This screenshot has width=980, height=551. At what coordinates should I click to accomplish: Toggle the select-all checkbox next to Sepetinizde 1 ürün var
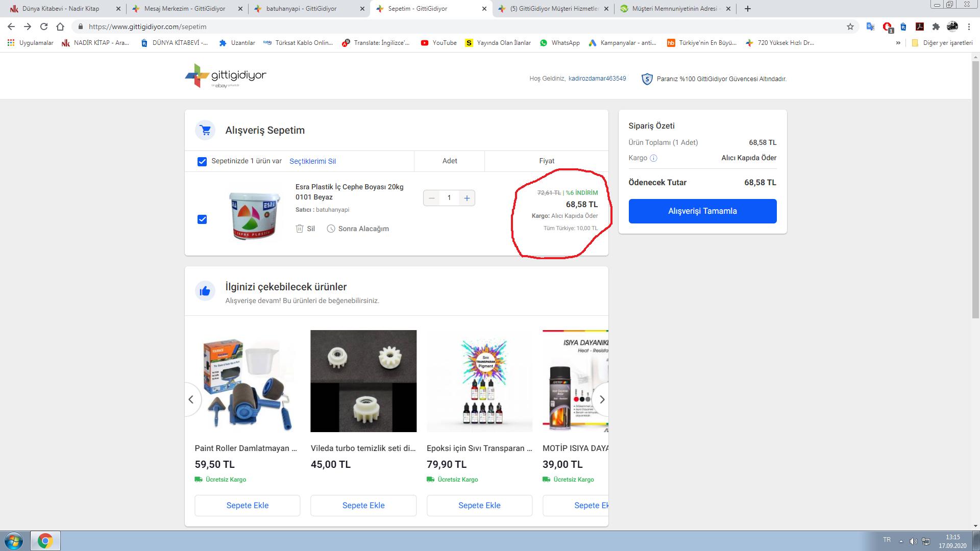(202, 161)
